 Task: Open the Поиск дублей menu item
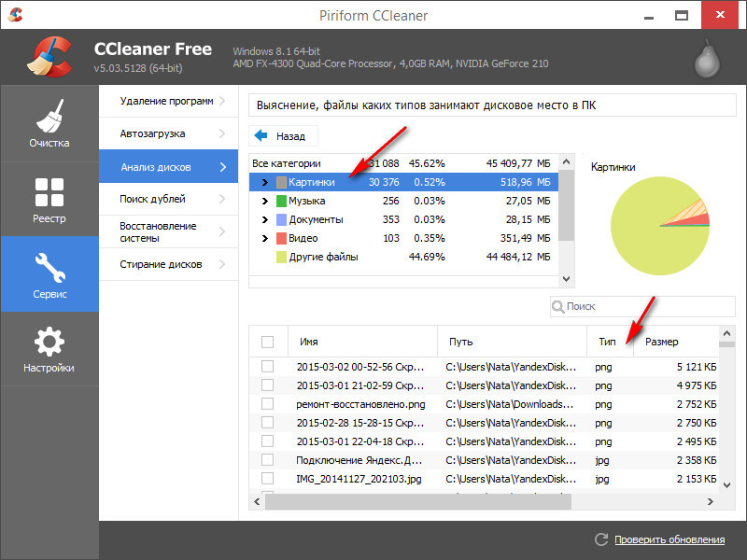(169, 199)
